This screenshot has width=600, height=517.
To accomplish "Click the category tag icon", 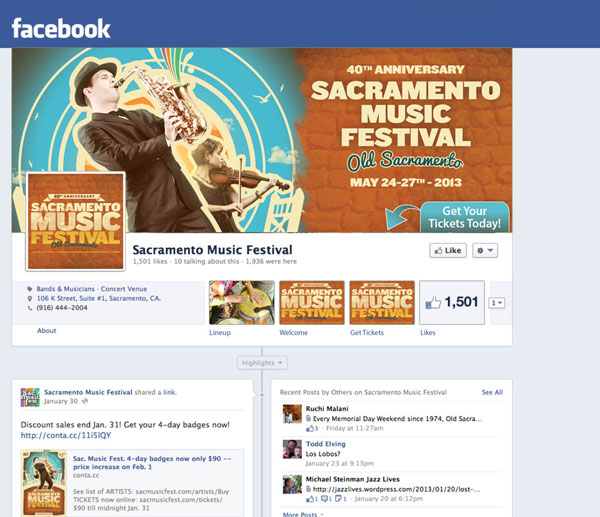I will [30, 289].
